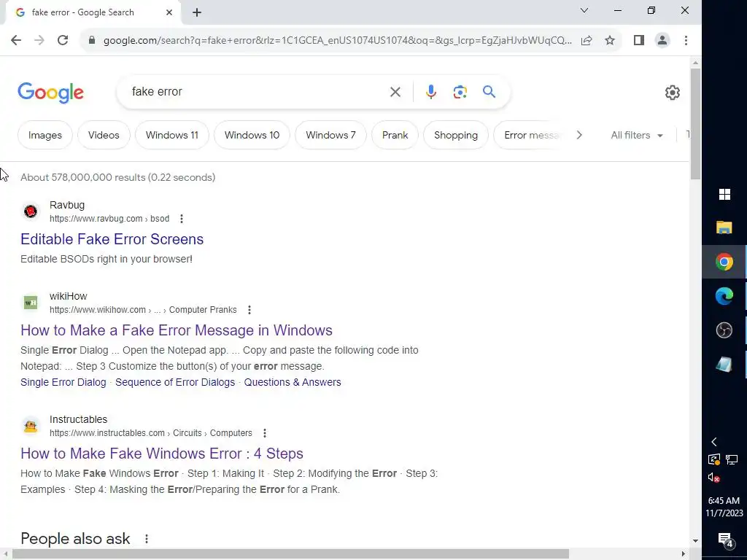This screenshot has height=560, width=747.
Task: Click the scroll down arrow
Action: click(x=695, y=541)
